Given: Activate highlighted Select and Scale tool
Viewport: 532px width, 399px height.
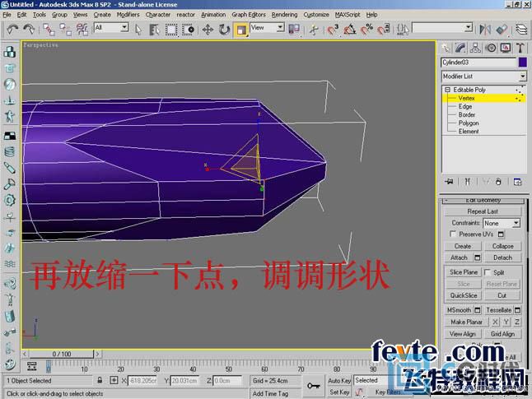Looking at the screenshot, I should click(241, 30).
